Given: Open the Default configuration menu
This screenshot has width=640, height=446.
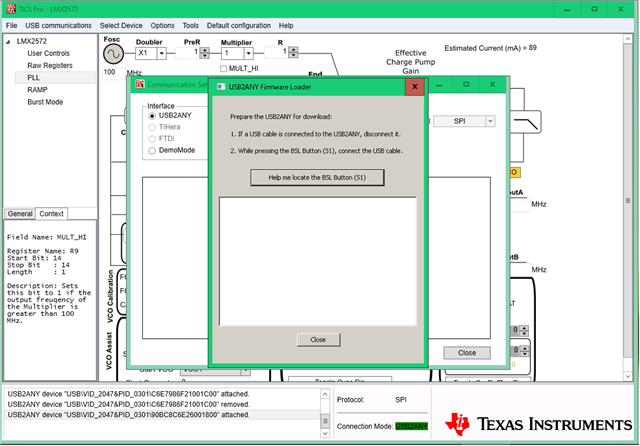Looking at the screenshot, I should (239, 25).
